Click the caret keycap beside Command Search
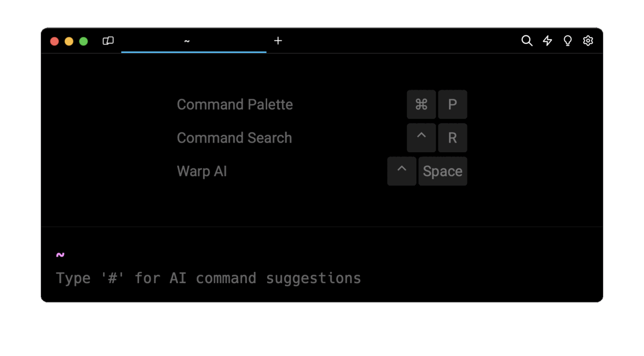The width and height of the screenshot is (644, 356). coord(421,138)
